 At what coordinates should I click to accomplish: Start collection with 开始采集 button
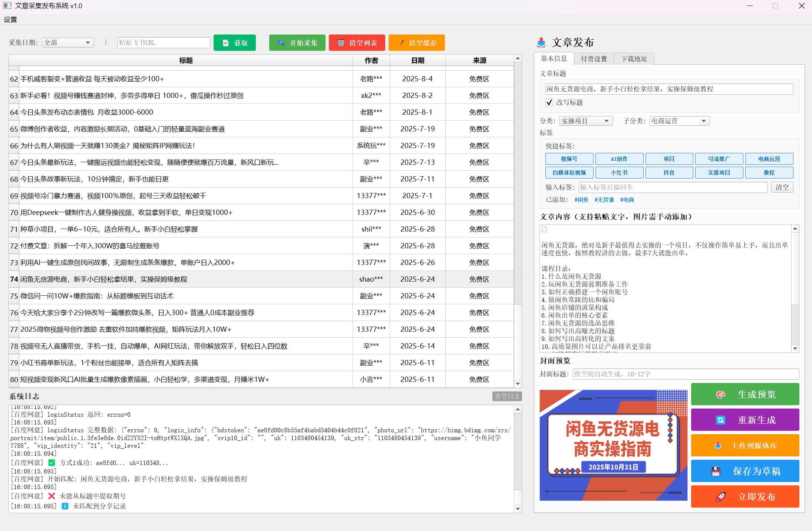click(297, 42)
